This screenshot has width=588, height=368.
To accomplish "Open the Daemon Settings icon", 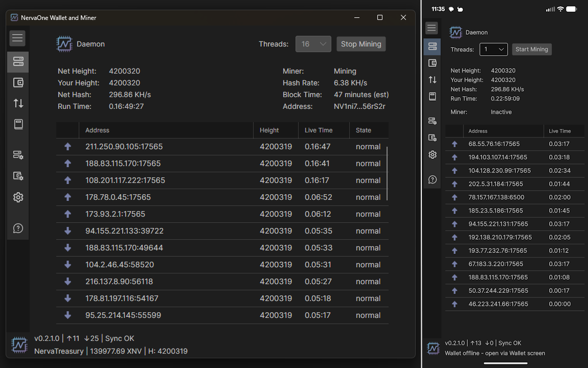I will click(x=17, y=155).
